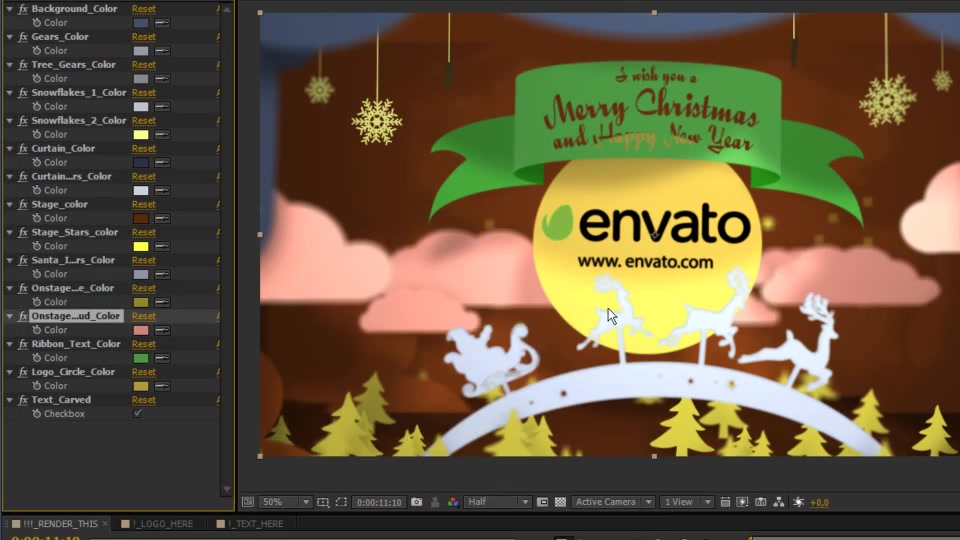Reset the Background_Color effect
960x540 pixels.
(144, 9)
